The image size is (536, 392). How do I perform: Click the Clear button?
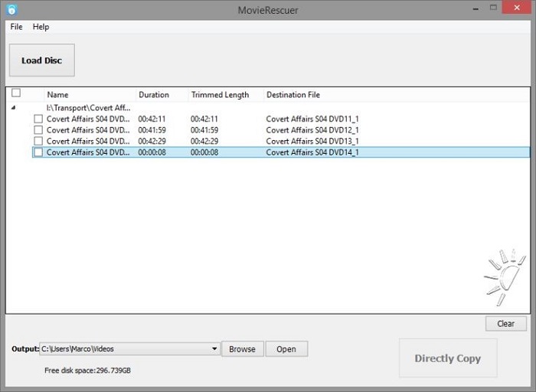pyautogui.click(x=506, y=324)
